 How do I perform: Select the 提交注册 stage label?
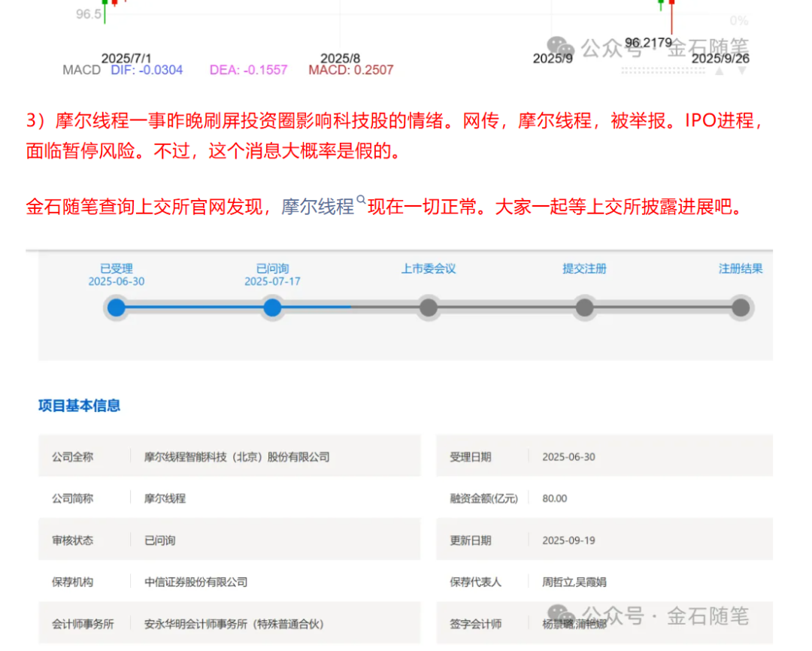tap(585, 268)
